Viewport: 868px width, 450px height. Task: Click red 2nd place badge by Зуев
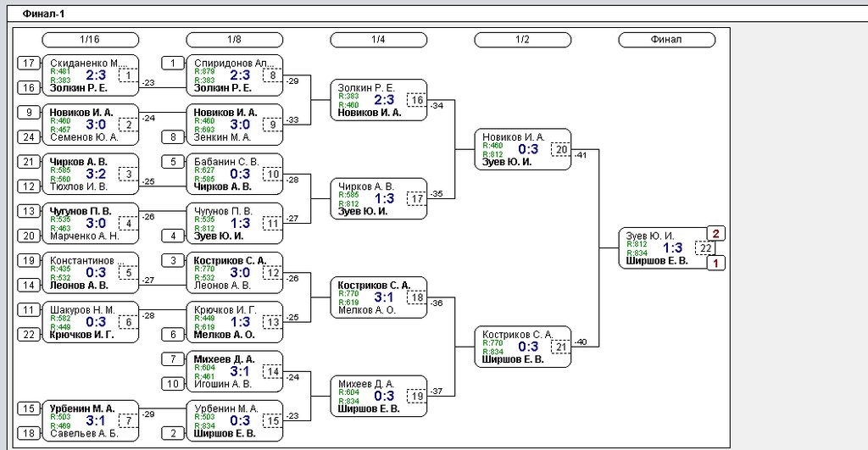click(716, 234)
